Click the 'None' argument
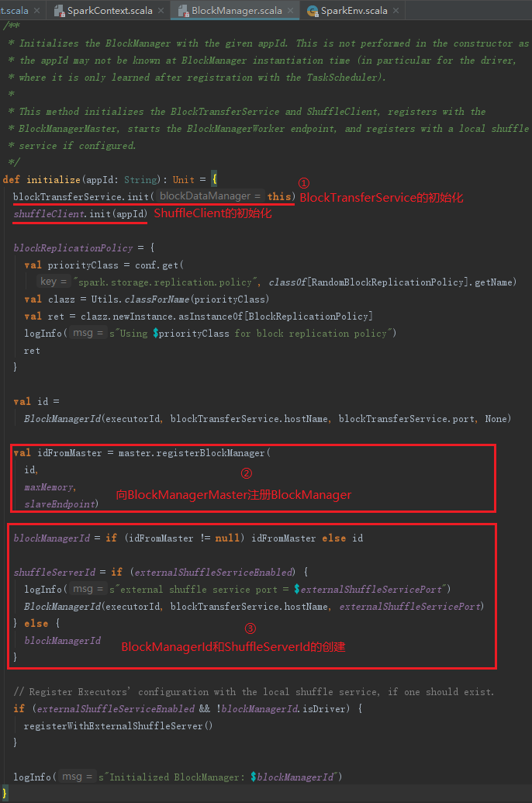 [496, 419]
